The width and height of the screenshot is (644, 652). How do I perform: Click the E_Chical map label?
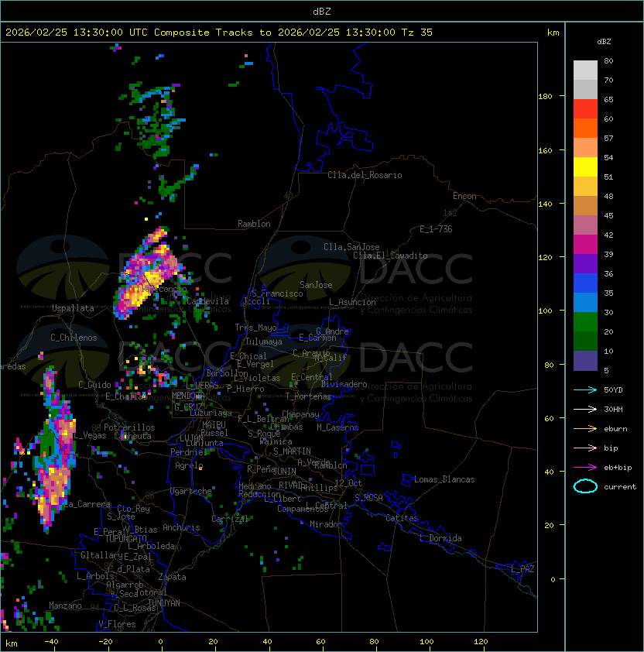point(248,356)
